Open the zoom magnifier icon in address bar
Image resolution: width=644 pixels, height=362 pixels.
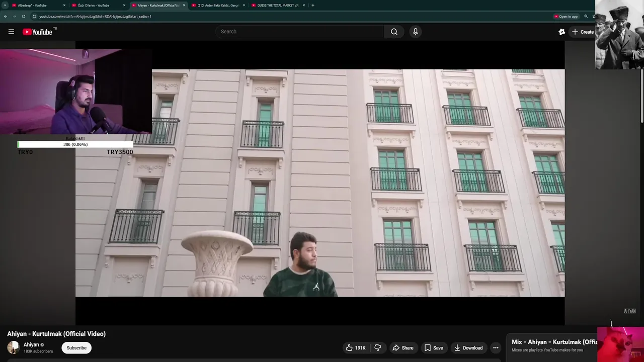[x=586, y=17]
